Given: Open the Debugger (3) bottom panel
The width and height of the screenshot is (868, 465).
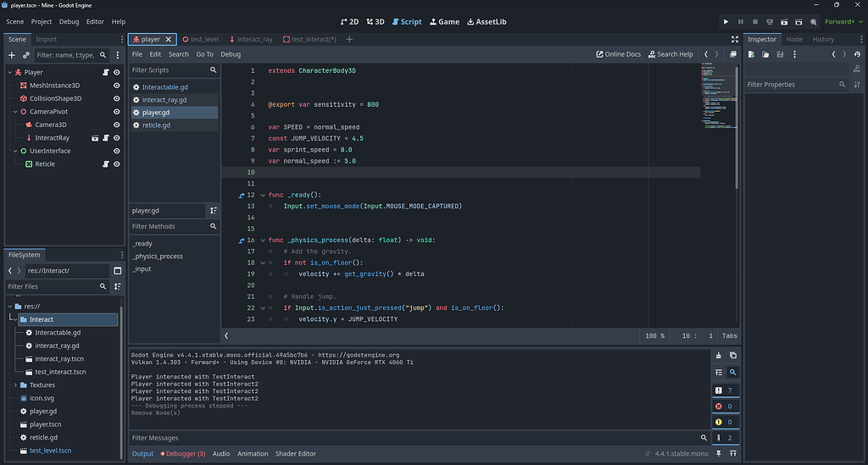Looking at the screenshot, I should pos(183,454).
